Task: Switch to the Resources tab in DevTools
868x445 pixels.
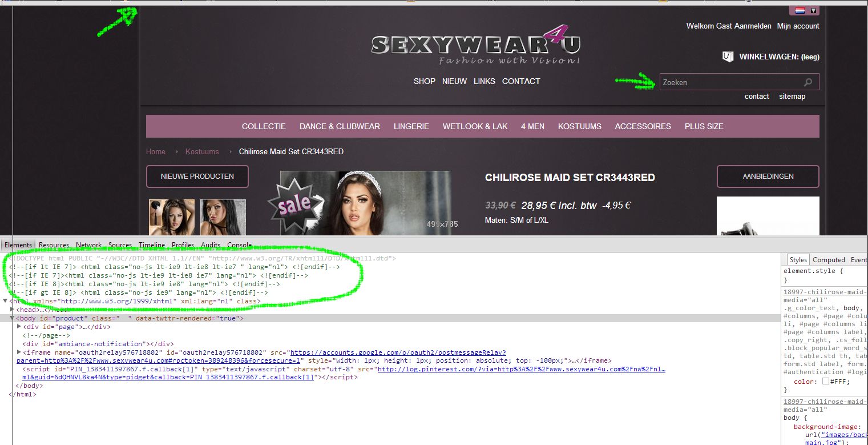Action: [x=54, y=245]
